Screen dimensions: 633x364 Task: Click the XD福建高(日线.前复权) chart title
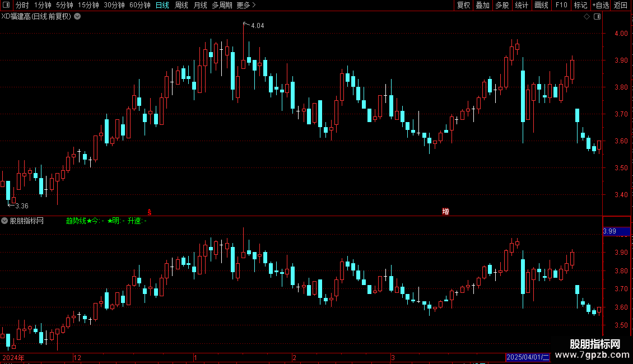tap(36, 17)
